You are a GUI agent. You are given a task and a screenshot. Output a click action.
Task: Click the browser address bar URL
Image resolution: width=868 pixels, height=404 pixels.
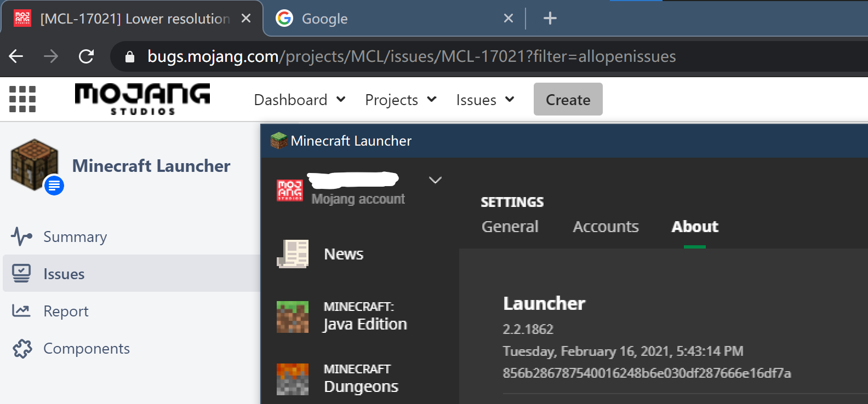point(411,56)
